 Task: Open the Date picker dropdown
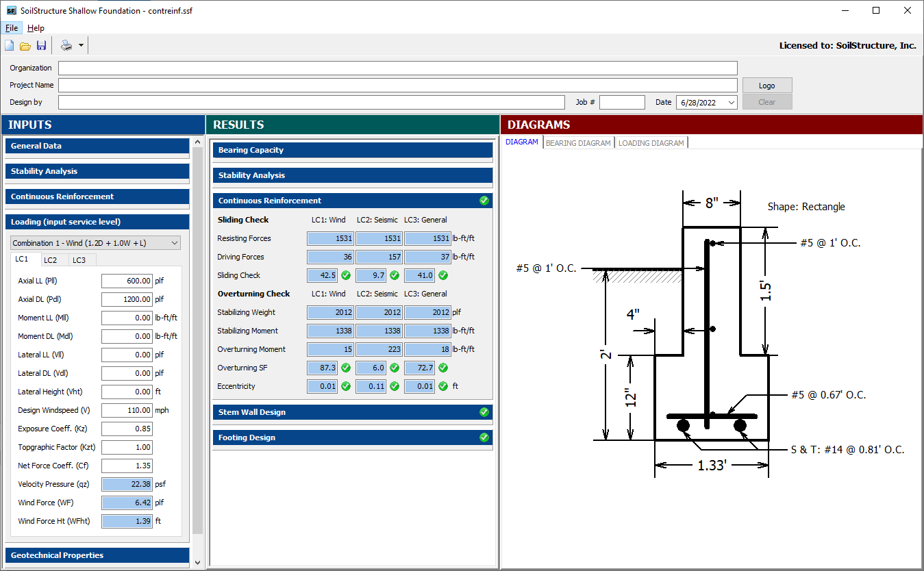point(731,103)
